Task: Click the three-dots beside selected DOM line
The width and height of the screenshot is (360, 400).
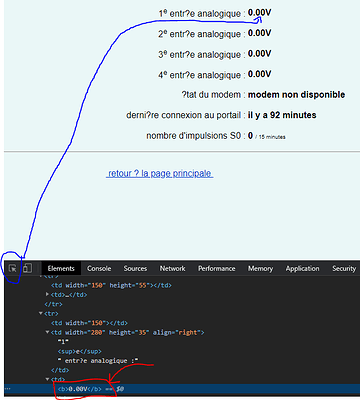Action: [x=8, y=389]
